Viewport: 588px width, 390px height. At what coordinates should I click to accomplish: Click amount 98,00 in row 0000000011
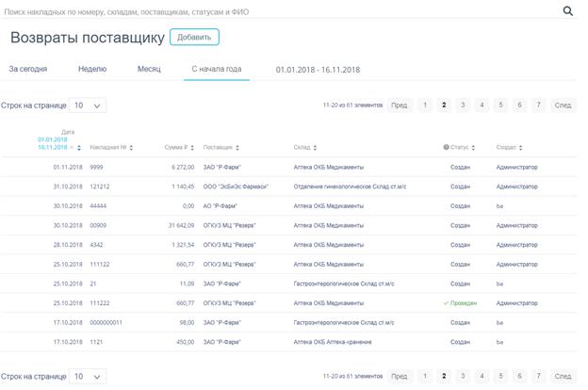[188, 323]
